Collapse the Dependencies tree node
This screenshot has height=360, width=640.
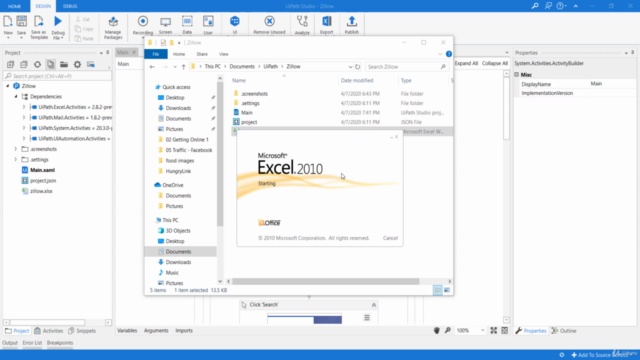16,97
